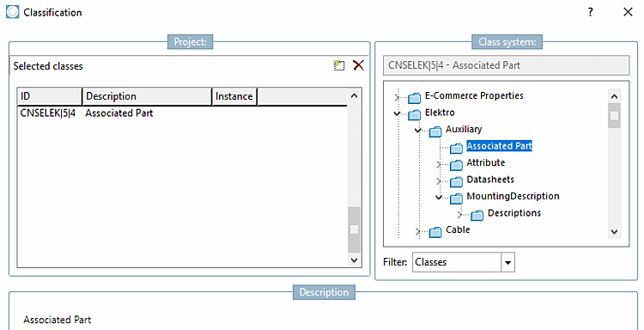Sort by the Instance column header
Screen dimensions: 644x330
234,96
